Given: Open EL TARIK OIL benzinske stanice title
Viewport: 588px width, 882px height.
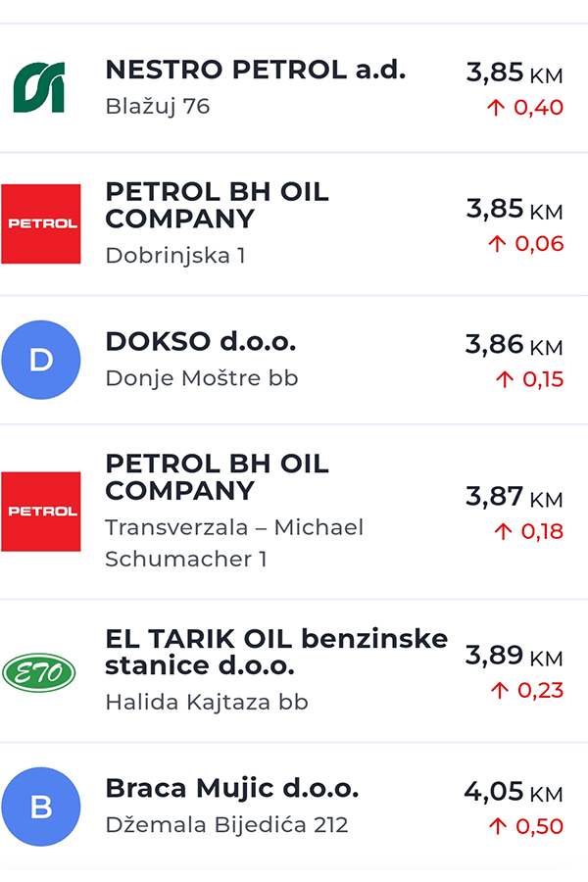Looking at the screenshot, I should tap(275, 652).
